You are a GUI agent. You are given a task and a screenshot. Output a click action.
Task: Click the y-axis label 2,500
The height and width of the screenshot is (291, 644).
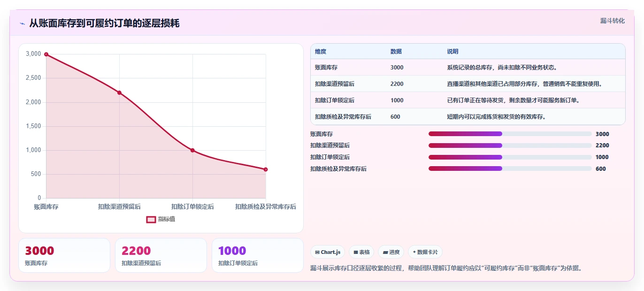(x=33, y=78)
